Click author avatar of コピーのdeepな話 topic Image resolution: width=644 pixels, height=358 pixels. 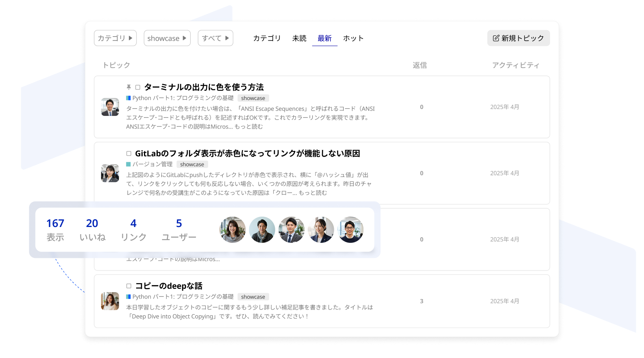[110, 301]
